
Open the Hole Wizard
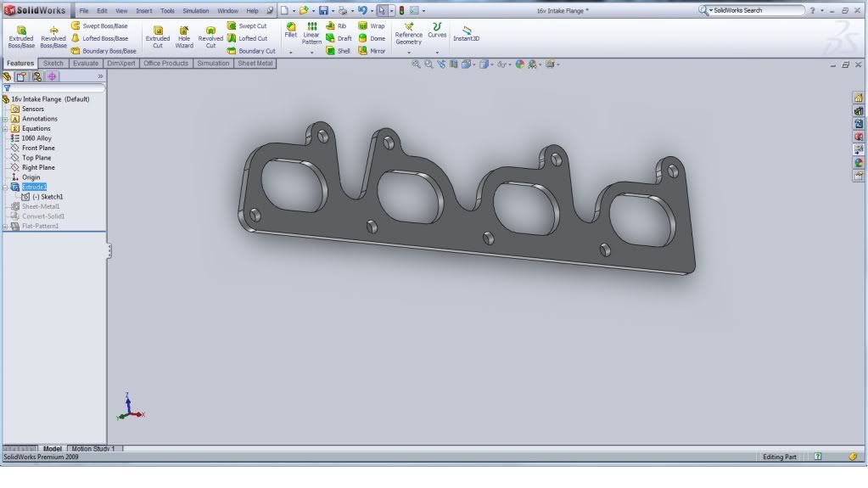click(184, 36)
